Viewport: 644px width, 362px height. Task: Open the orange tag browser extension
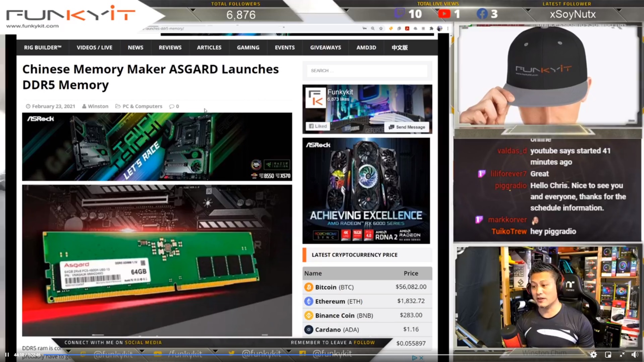click(x=390, y=28)
